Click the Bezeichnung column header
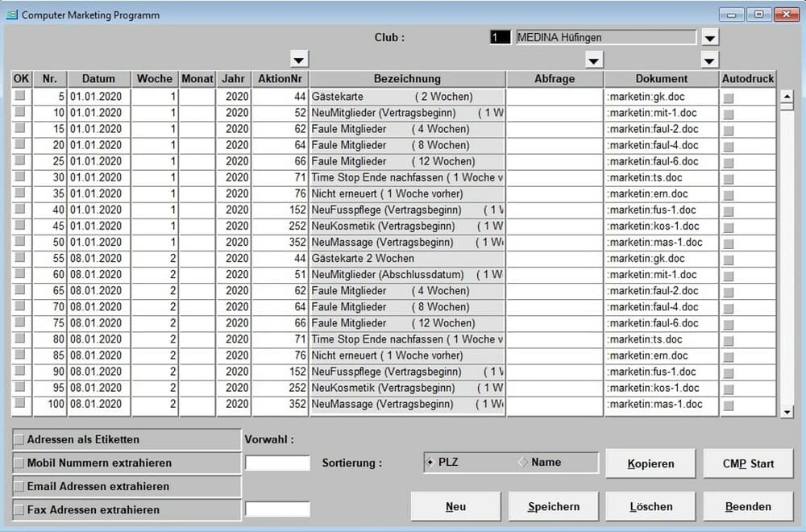Screen dimensions: 806x532 tap(407, 79)
